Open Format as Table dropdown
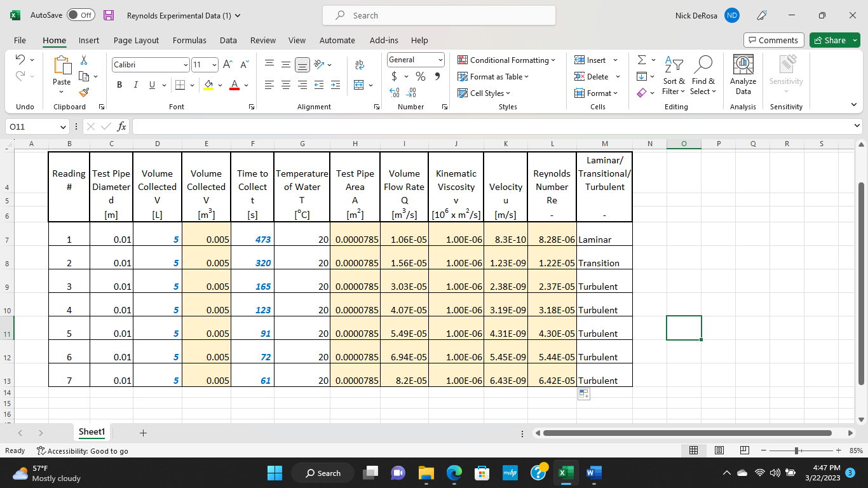The width and height of the screenshot is (868, 488). coord(493,77)
